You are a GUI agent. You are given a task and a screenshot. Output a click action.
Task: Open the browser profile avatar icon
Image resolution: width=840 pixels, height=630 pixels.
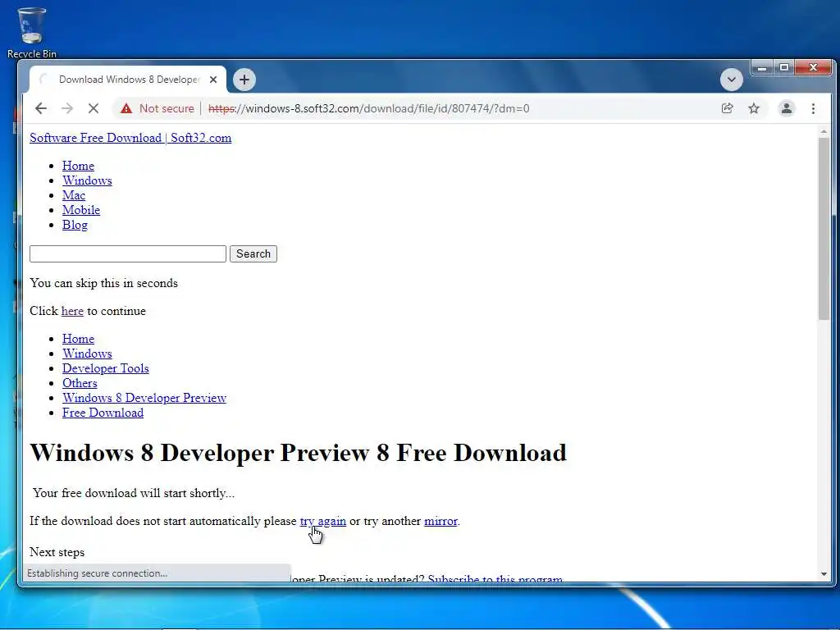787,108
